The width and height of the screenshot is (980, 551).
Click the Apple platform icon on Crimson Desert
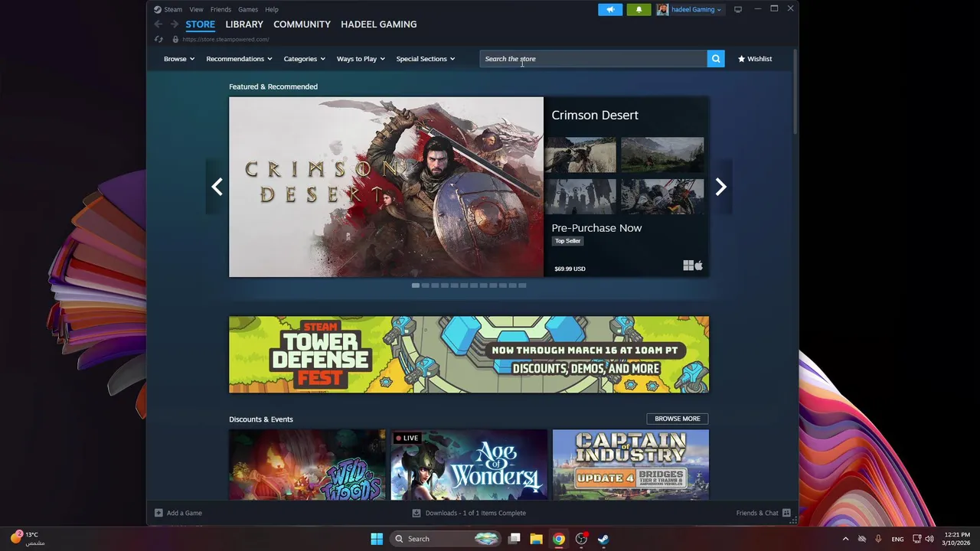[698, 266]
